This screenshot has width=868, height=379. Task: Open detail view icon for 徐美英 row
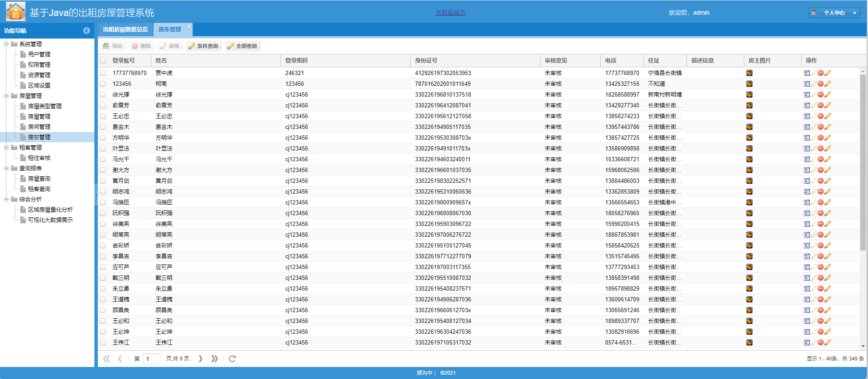[x=807, y=224]
